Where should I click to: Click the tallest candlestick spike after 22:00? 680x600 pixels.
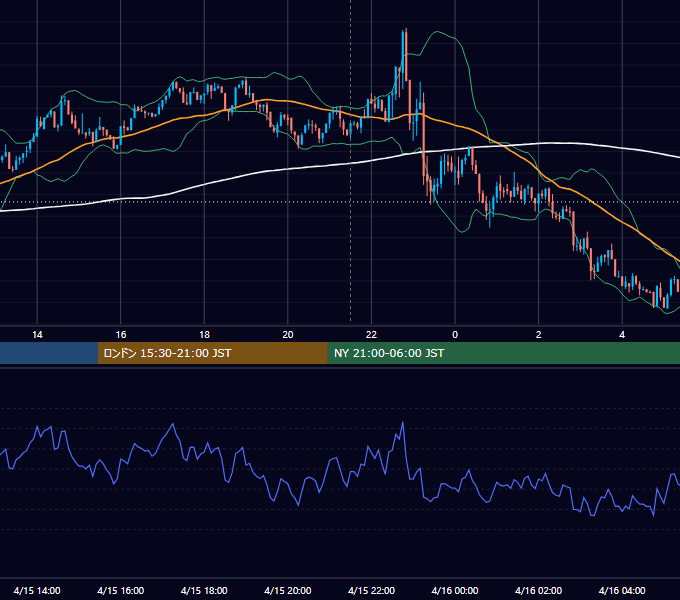(x=405, y=56)
